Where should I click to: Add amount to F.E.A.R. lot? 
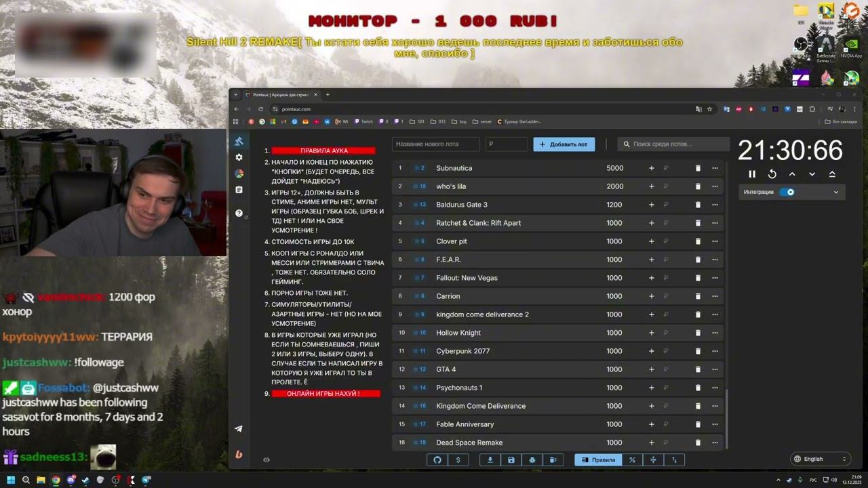652,260
